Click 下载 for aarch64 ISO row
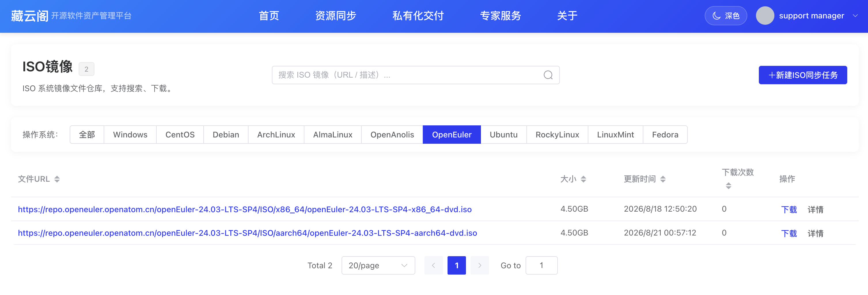This screenshot has width=868, height=295. [789, 233]
